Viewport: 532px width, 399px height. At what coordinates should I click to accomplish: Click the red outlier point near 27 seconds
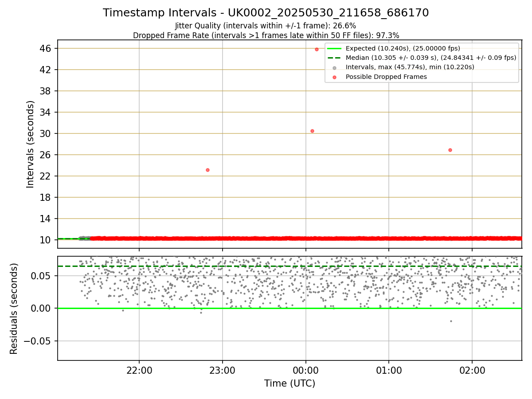pyautogui.click(x=450, y=150)
